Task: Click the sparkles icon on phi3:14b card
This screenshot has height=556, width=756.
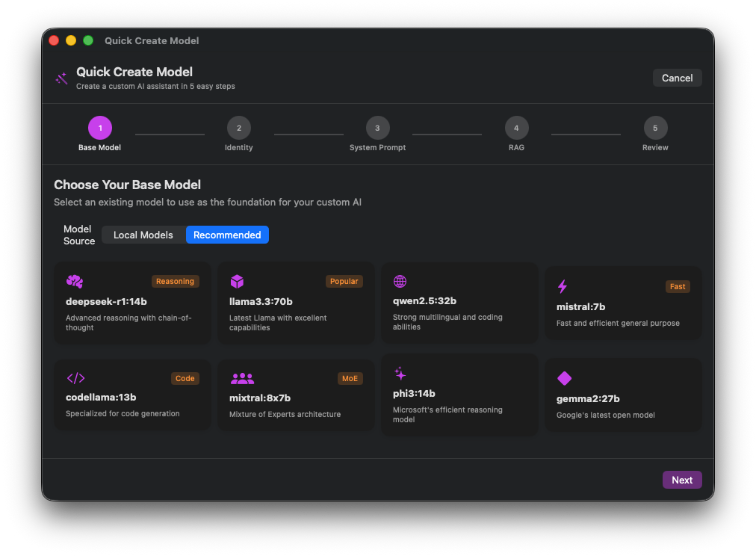Action: (400, 374)
